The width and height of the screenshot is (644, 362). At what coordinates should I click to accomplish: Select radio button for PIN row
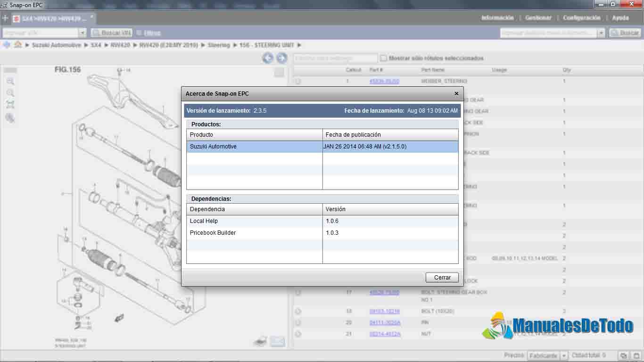pos(298,323)
